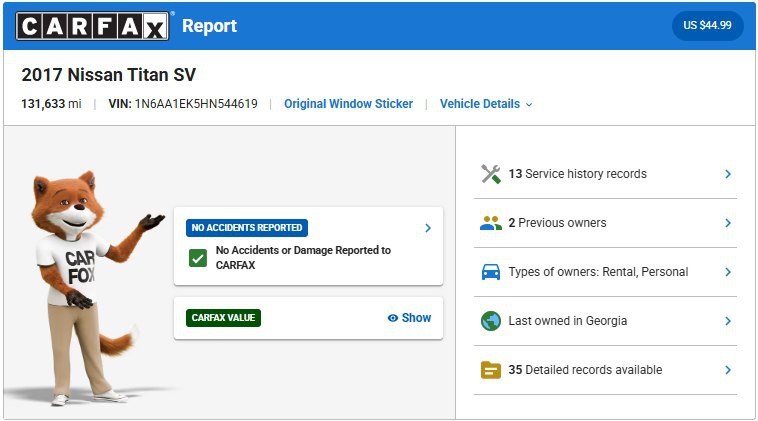Click the folder detailed records icon

490,370
